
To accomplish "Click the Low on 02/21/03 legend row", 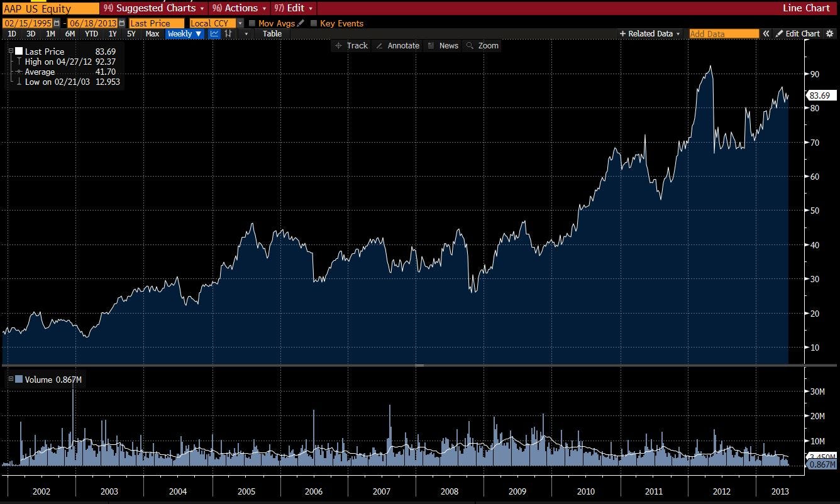I will coord(67,82).
